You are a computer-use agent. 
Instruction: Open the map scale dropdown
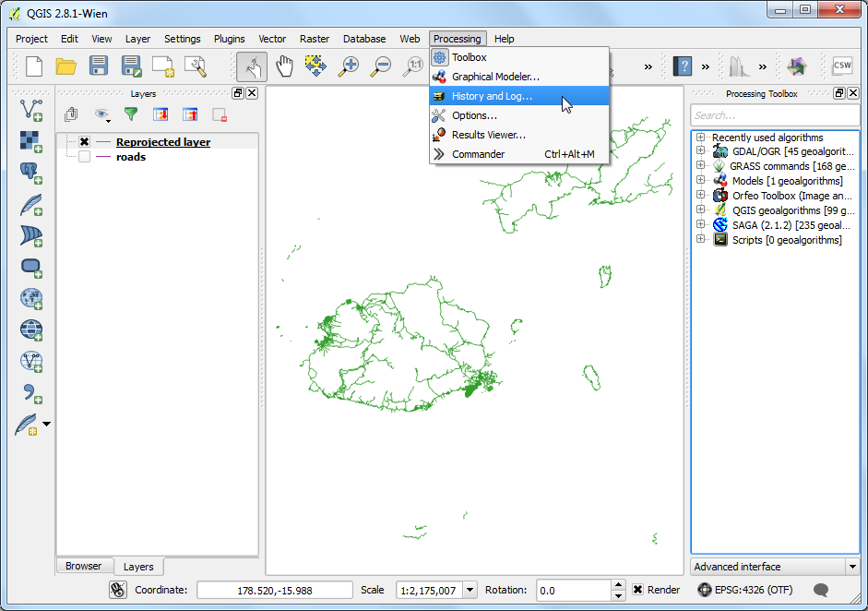pos(470,590)
